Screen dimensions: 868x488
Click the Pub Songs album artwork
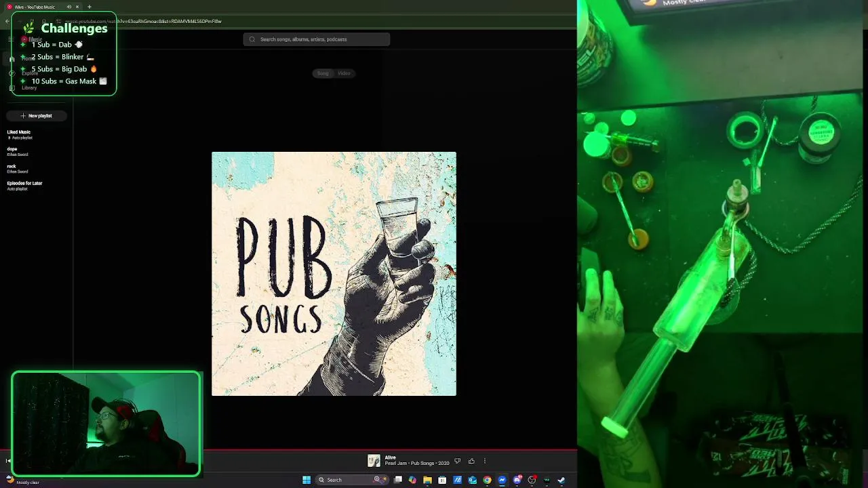(334, 274)
